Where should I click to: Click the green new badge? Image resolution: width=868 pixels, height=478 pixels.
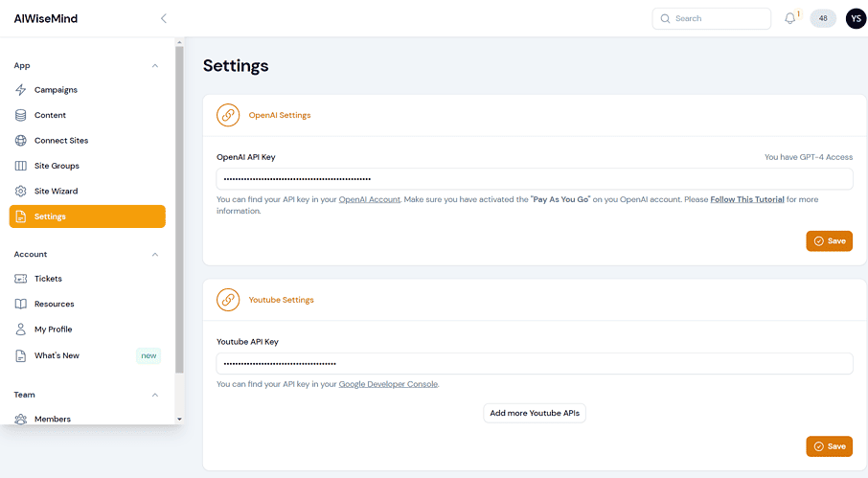pos(148,355)
